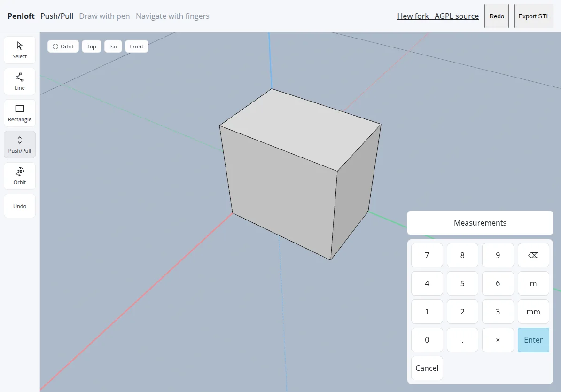This screenshot has width=561, height=392.
Task: Confirm measurement with Enter key
Action: coord(533,340)
